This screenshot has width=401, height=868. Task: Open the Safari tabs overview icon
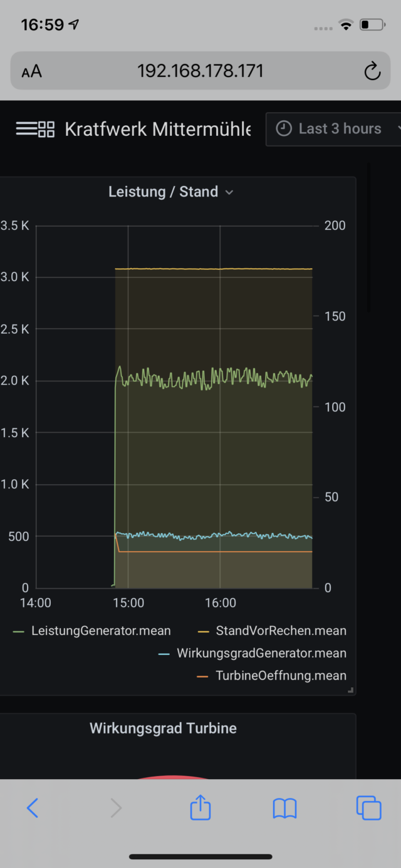point(368,808)
